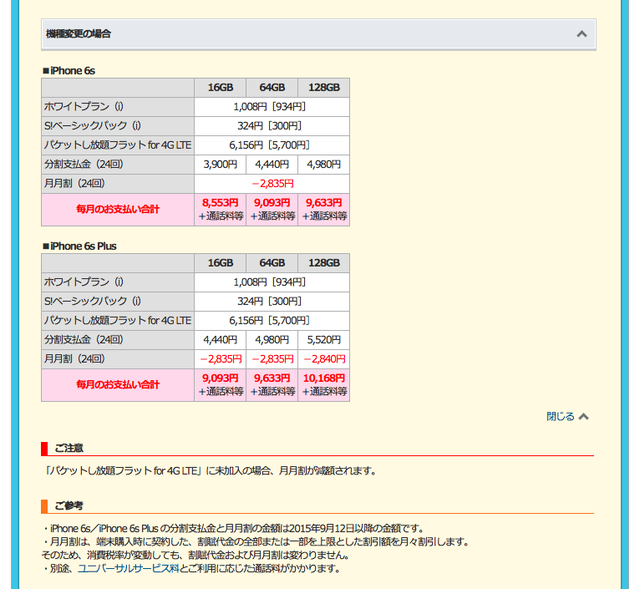This screenshot has width=640, height=589.
Task: Click the ご注意 section heading
Action: (69, 448)
